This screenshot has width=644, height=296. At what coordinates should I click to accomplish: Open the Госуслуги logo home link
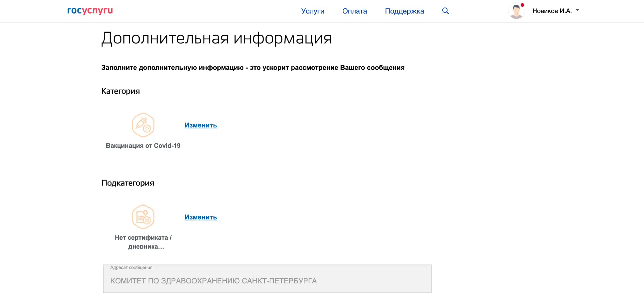click(90, 11)
